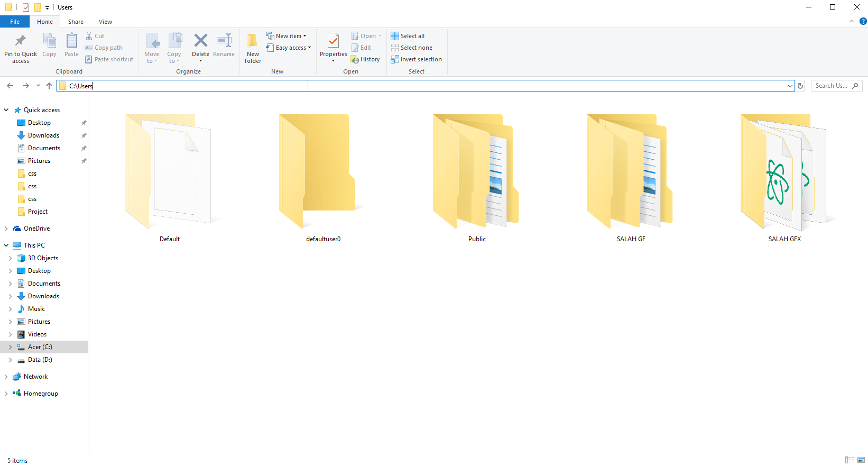The image size is (868, 466).
Task: Click the Copy ribbon button
Action: click(49, 45)
